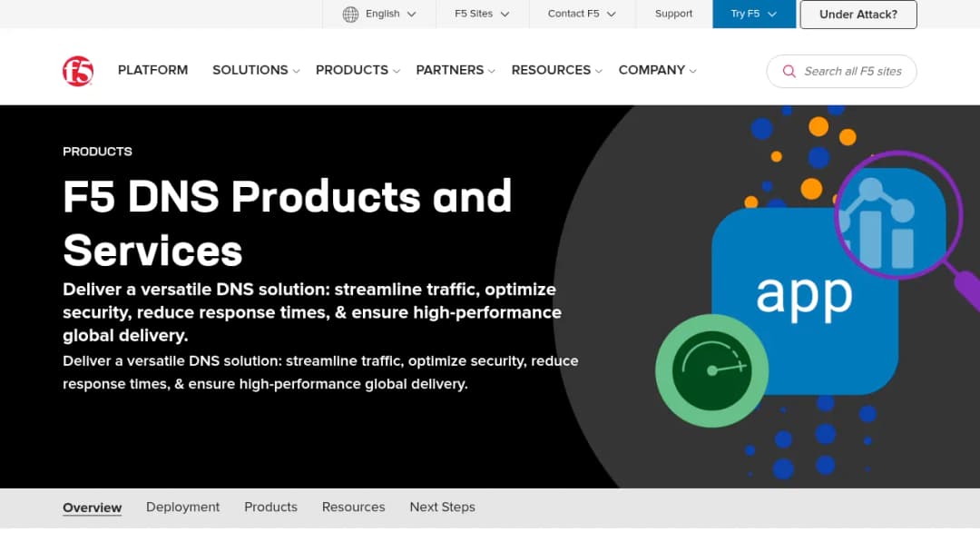Switch to the Deployment tab
980x552 pixels.
[183, 507]
